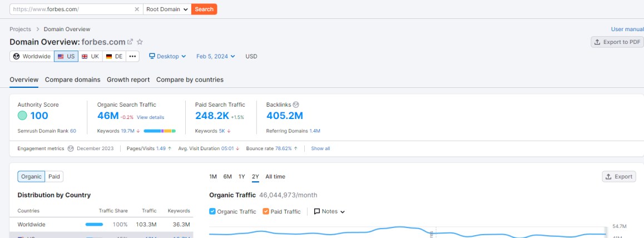
Task: Star forbes.com as favorite
Action: (140, 42)
